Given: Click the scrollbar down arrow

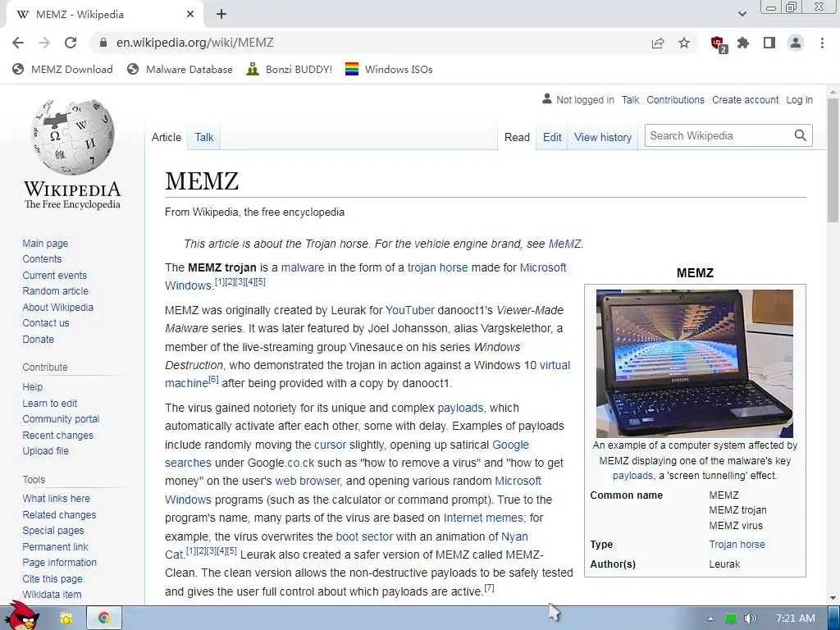Looking at the screenshot, I should [x=833, y=598].
